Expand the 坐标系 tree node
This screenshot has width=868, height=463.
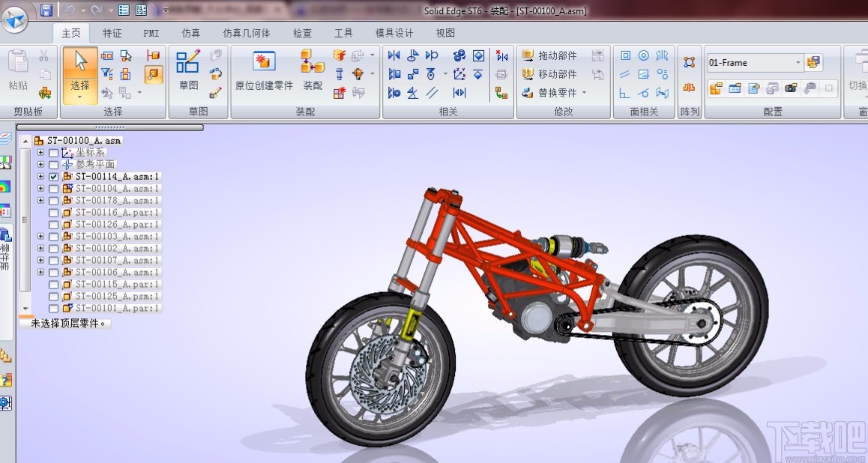(x=41, y=152)
